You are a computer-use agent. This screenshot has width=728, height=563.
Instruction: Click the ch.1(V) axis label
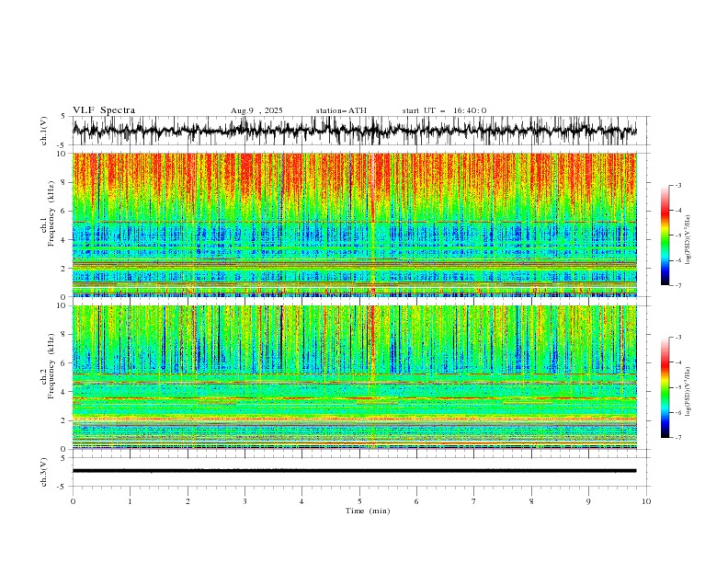[x=44, y=131]
